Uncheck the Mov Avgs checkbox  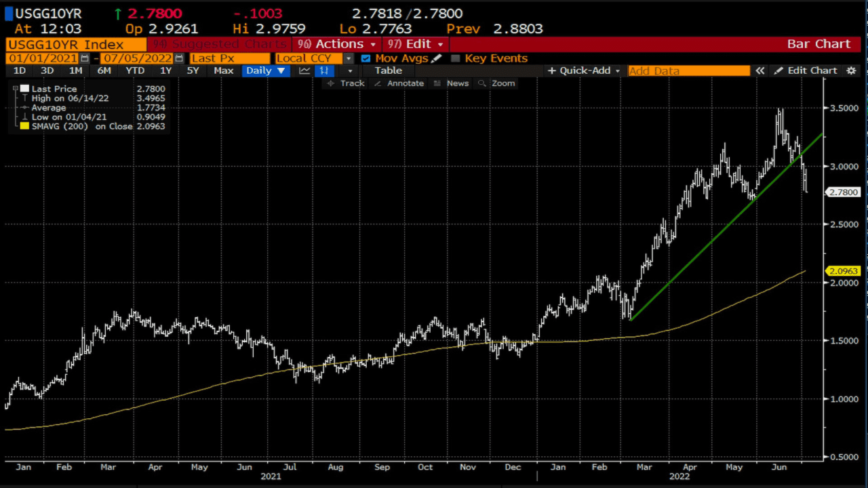(x=366, y=58)
